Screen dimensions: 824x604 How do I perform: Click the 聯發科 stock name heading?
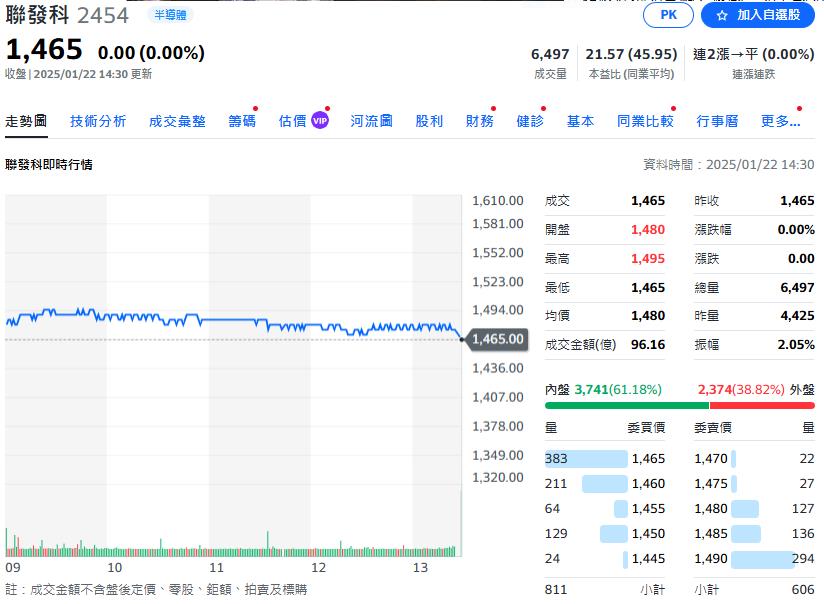[37, 15]
